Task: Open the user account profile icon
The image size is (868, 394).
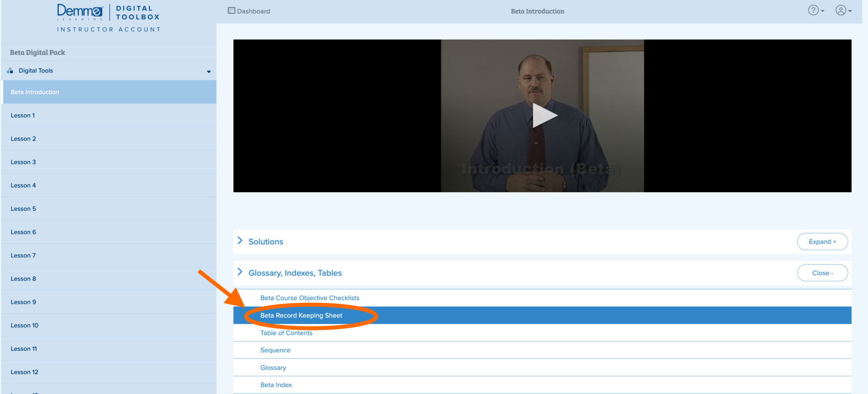Action: coord(841,10)
